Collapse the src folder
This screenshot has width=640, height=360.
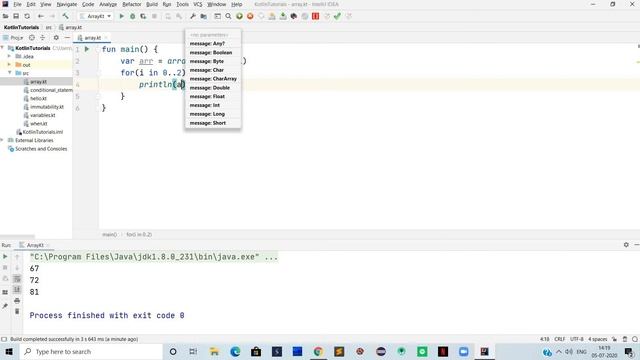9,73
